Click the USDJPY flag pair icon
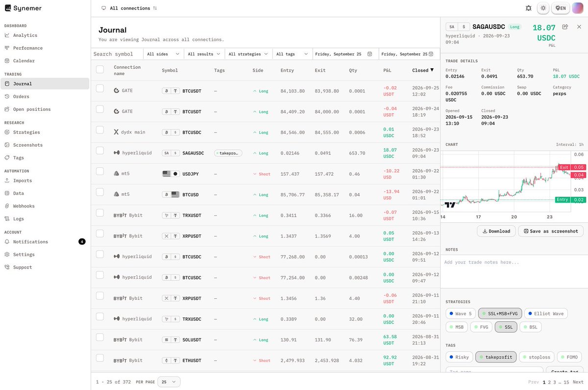Screen dimensions: 588x390 pos(171,174)
